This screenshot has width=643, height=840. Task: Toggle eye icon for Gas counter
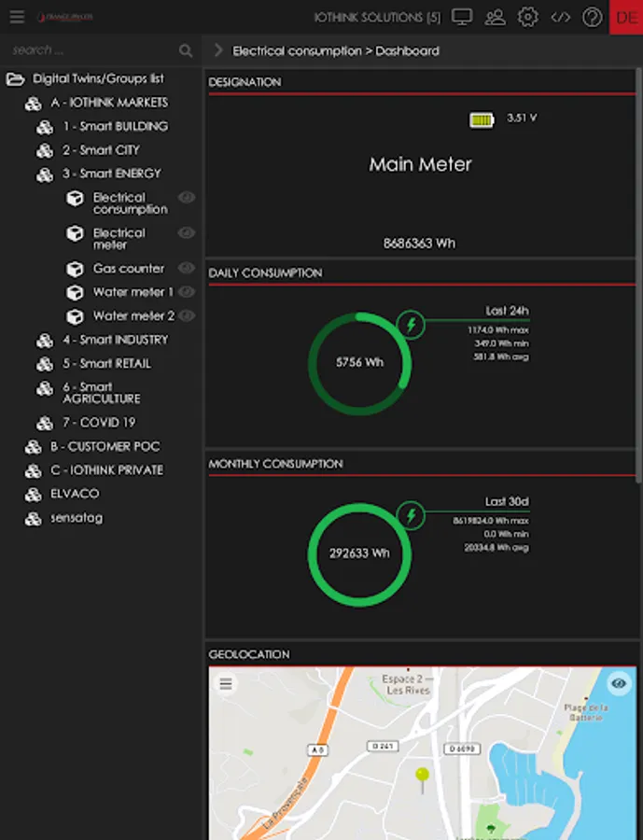187,268
